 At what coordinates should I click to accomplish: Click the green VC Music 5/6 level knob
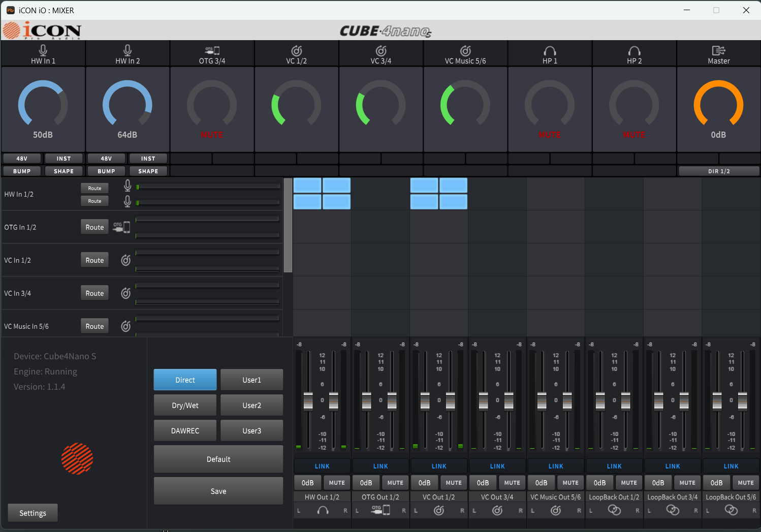coord(465,104)
